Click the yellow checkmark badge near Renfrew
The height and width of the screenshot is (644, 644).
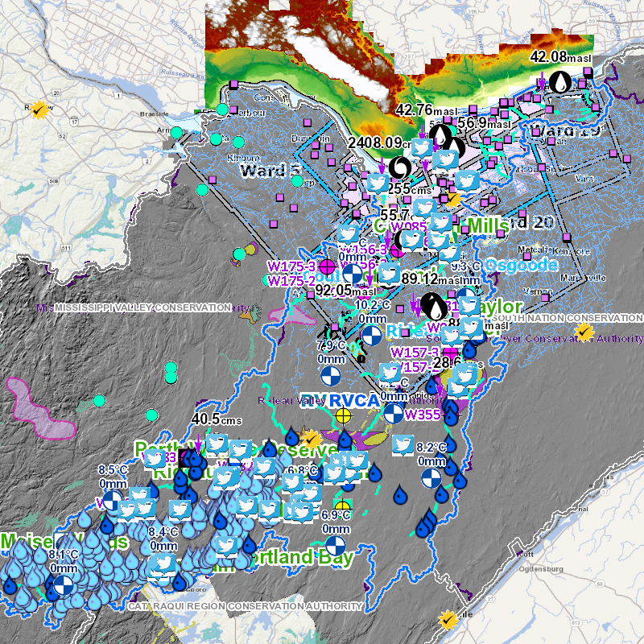[x=37, y=109]
